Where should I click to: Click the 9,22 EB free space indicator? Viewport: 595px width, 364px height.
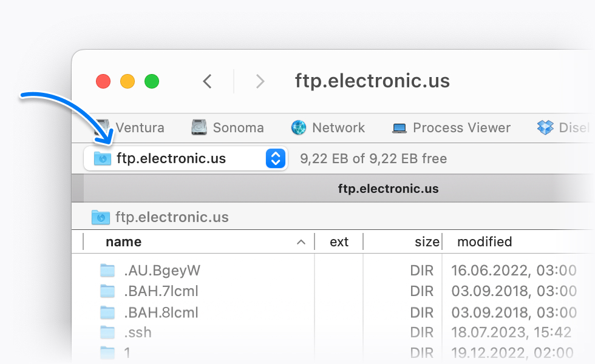tap(374, 158)
